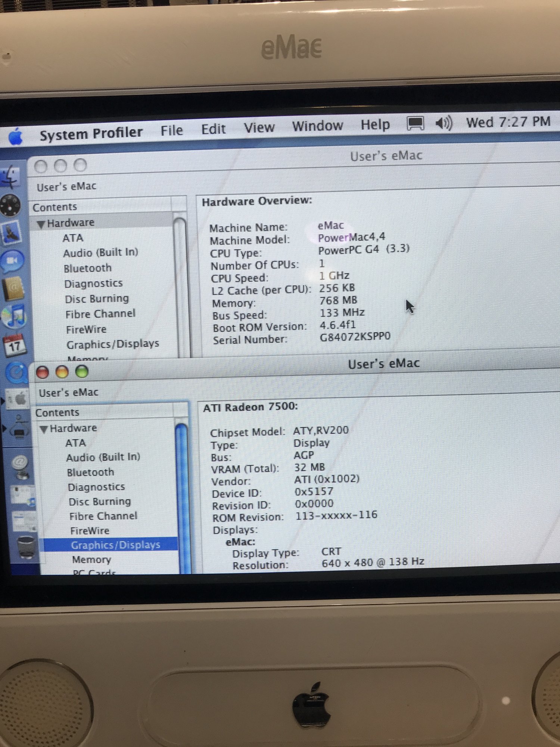Click the Chipset Model value ATY,RV200

point(321,431)
